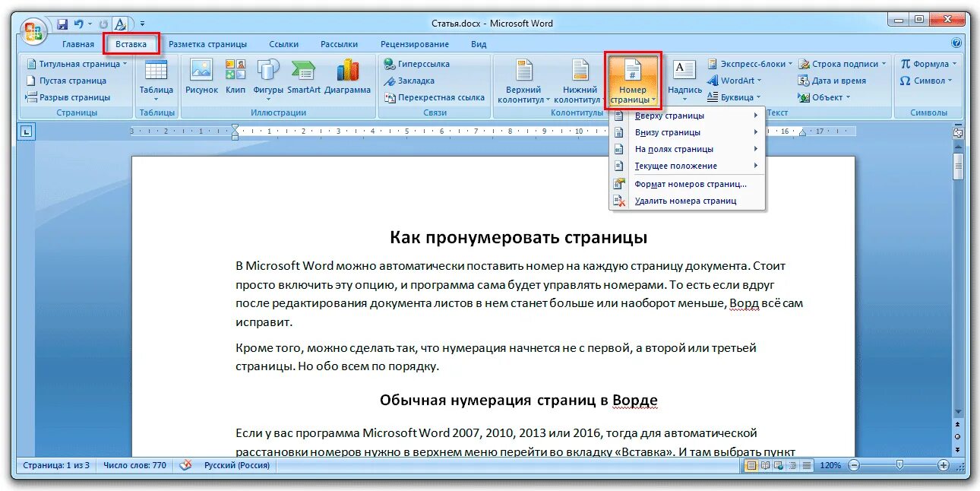Undo the last action
This screenshot has height=491, width=980.
coord(78,24)
